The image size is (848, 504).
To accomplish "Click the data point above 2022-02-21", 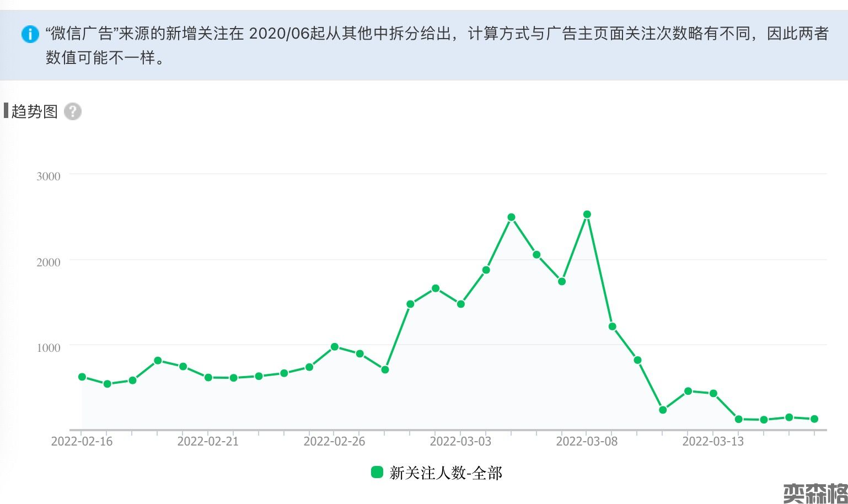I will (208, 378).
